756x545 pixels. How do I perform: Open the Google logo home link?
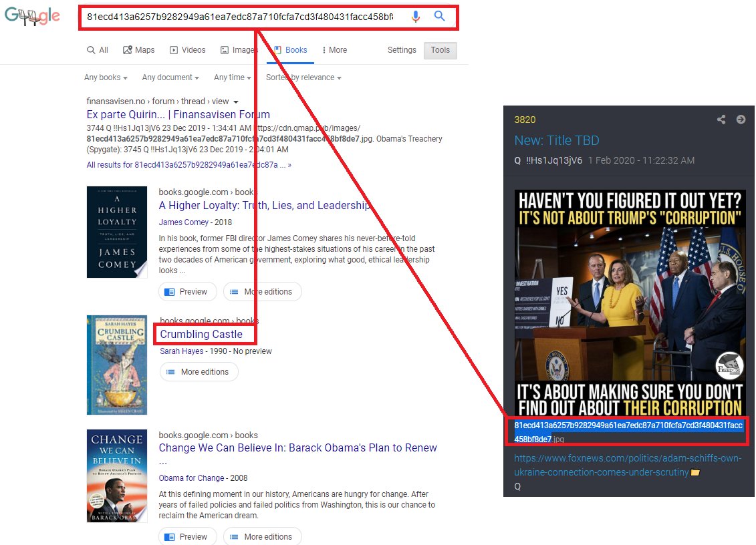(x=32, y=17)
